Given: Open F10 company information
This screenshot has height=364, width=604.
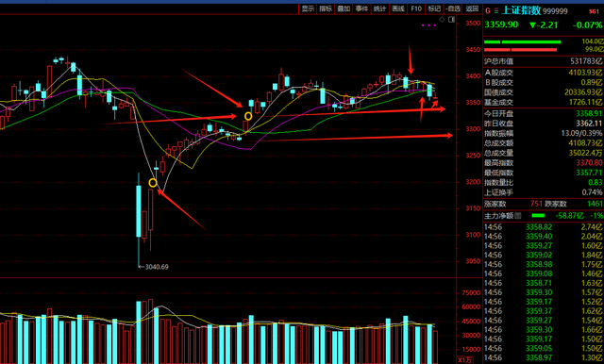Looking at the screenshot, I should click(x=416, y=8).
